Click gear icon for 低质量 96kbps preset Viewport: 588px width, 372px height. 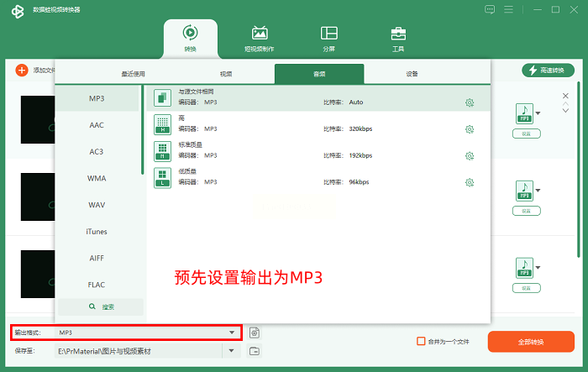coord(470,182)
